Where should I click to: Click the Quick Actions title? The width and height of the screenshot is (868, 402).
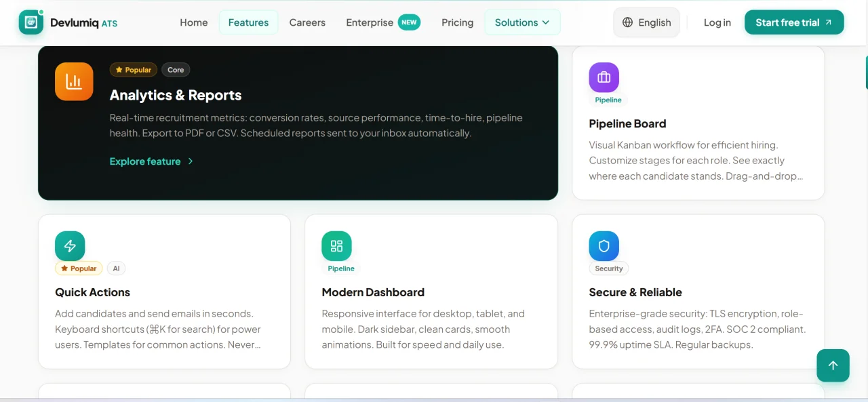[92, 292]
